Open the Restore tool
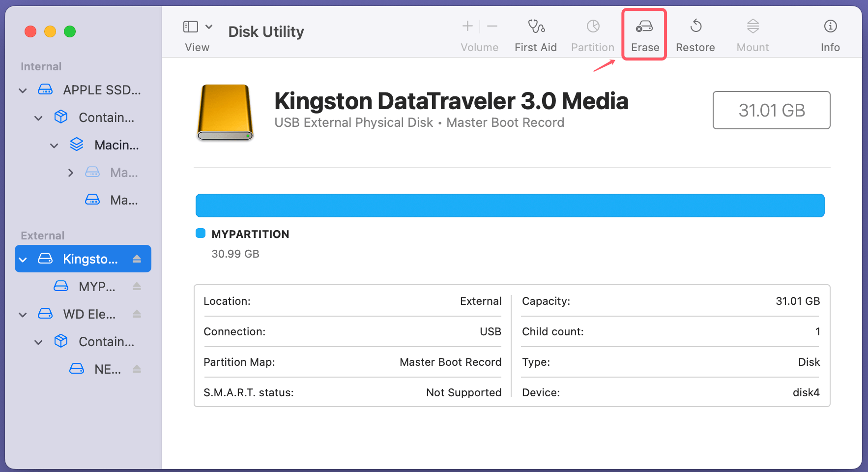Viewport: 868px width, 472px height. click(695, 33)
